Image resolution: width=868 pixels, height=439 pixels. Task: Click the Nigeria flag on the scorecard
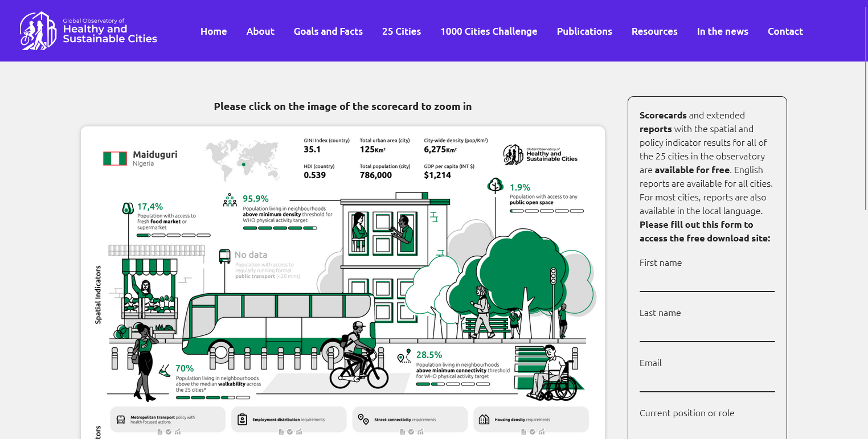(115, 159)
